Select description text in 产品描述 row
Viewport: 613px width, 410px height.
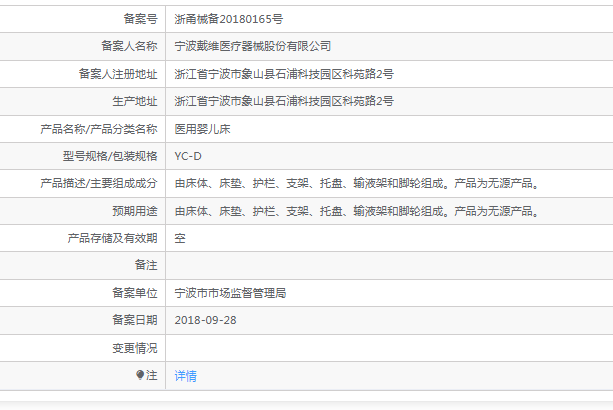click(357, 183)
